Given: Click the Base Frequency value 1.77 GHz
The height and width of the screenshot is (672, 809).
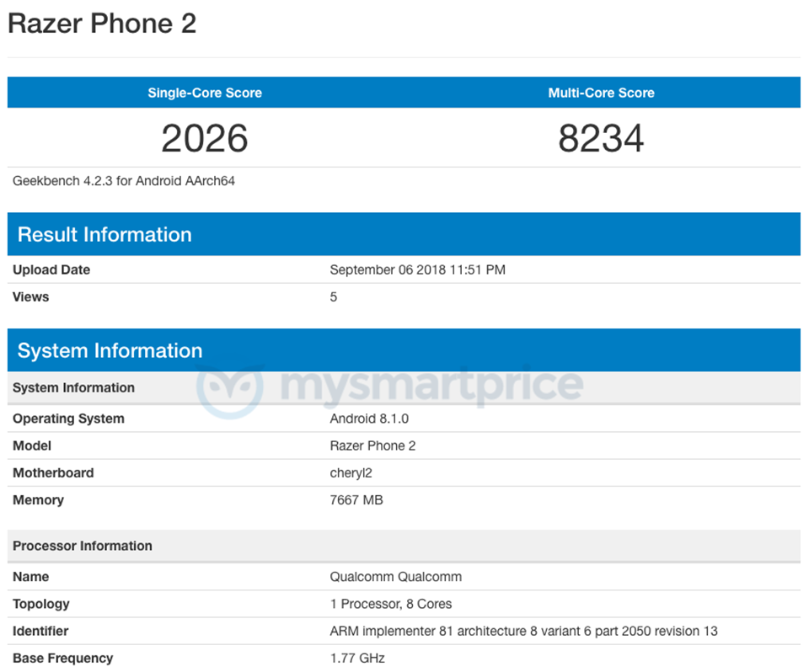Looking at the screenshot, I should 356,658.
